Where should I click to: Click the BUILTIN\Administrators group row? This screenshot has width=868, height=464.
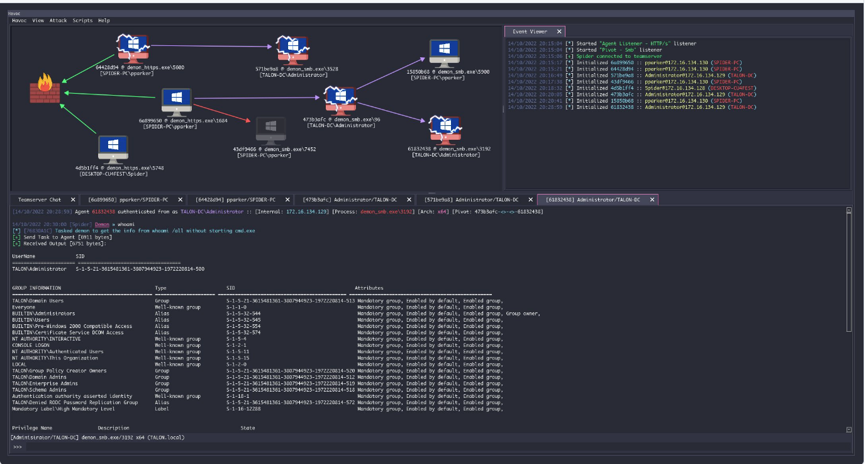click(x=277, y=314)
